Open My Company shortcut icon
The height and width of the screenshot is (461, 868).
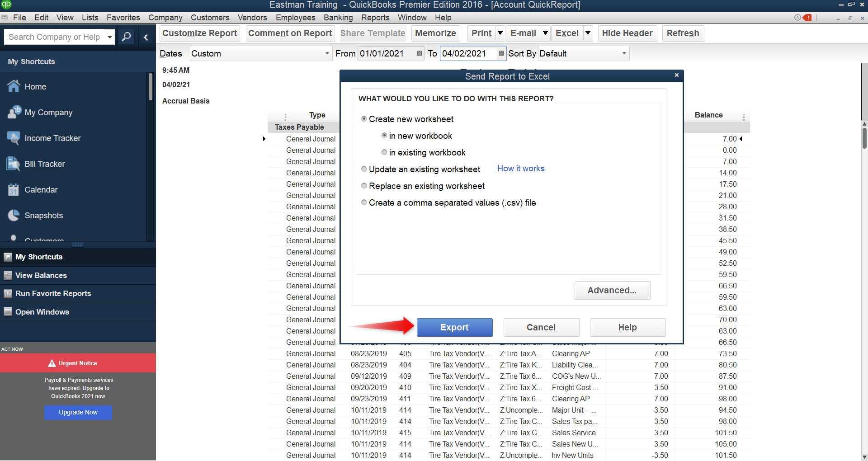click(14, 112)
